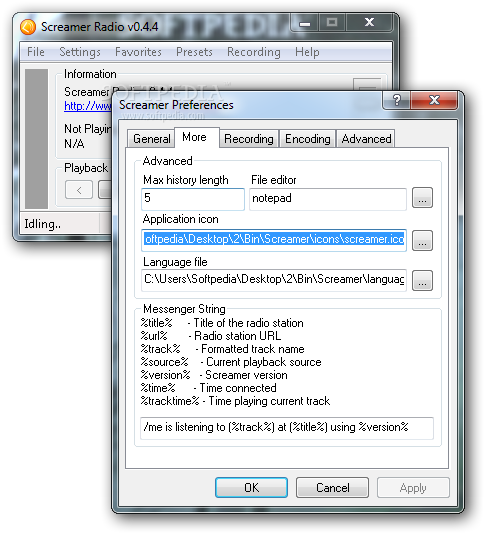Open the http link in Screamer Radio
This screenshot has width=485, height=534.
88,106
